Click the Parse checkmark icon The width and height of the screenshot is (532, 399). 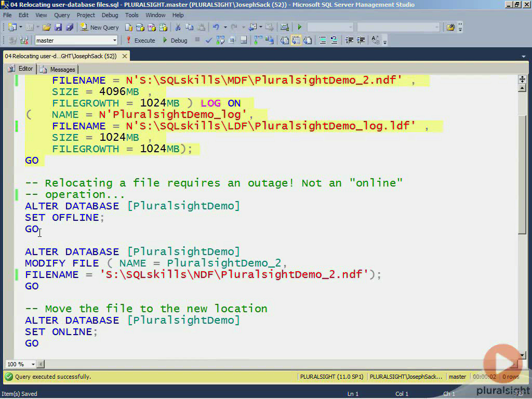[209, 41]
